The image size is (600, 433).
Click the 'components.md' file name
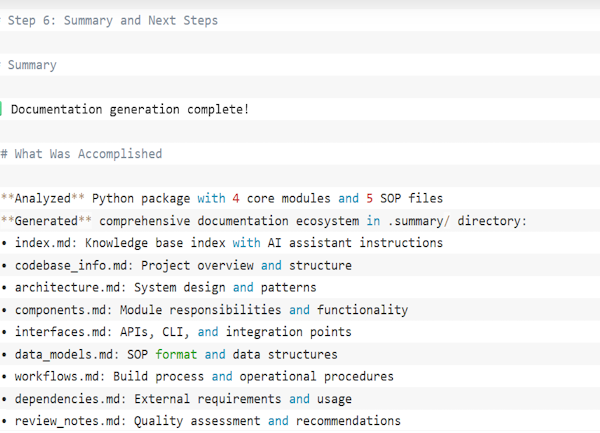[60, 310]
